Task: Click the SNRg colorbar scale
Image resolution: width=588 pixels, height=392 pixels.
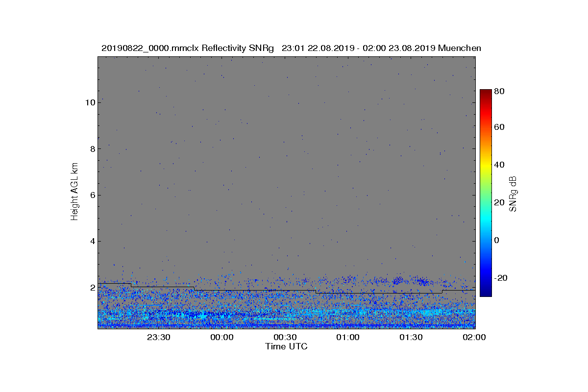Action: 486,193
